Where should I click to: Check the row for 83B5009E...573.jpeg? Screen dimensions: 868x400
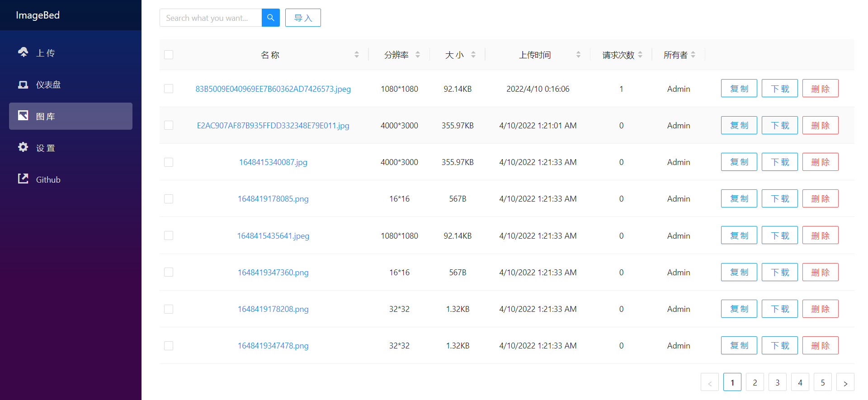(169, 89)
